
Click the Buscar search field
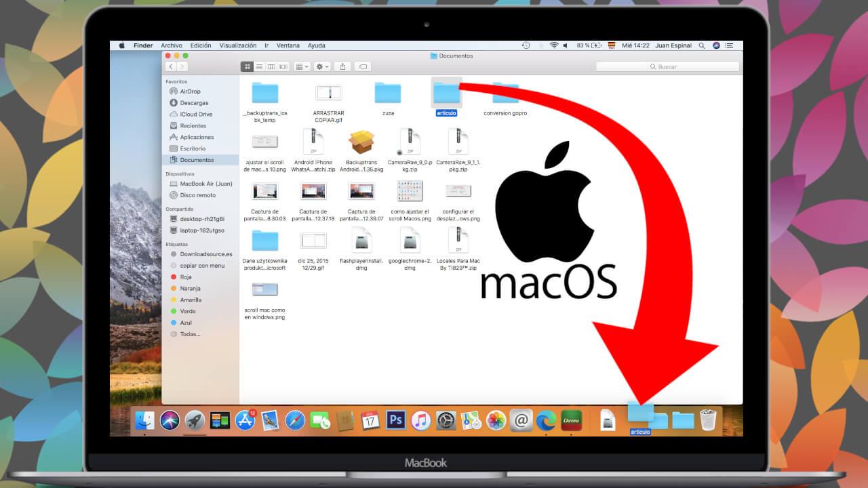click(x=667, y=66)
